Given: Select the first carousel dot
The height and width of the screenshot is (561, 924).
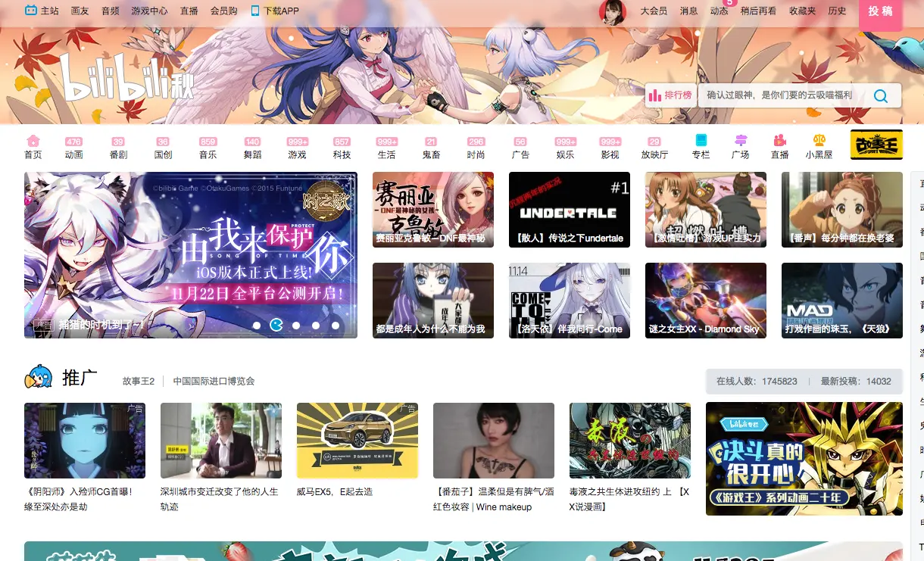Looking at the screenshot, I should pos(257,325).
